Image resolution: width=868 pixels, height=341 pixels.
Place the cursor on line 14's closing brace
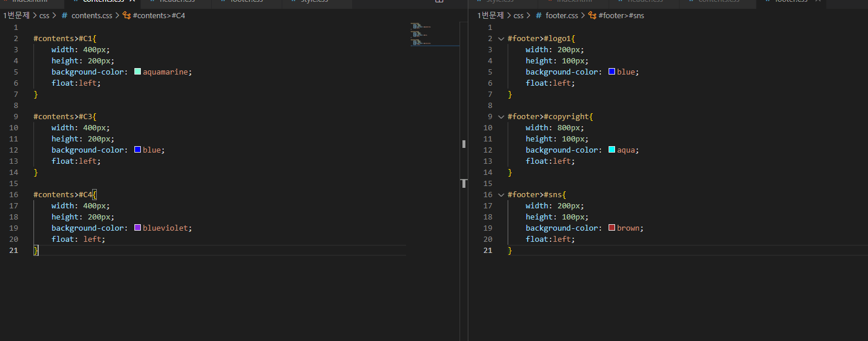click(35, 172)
